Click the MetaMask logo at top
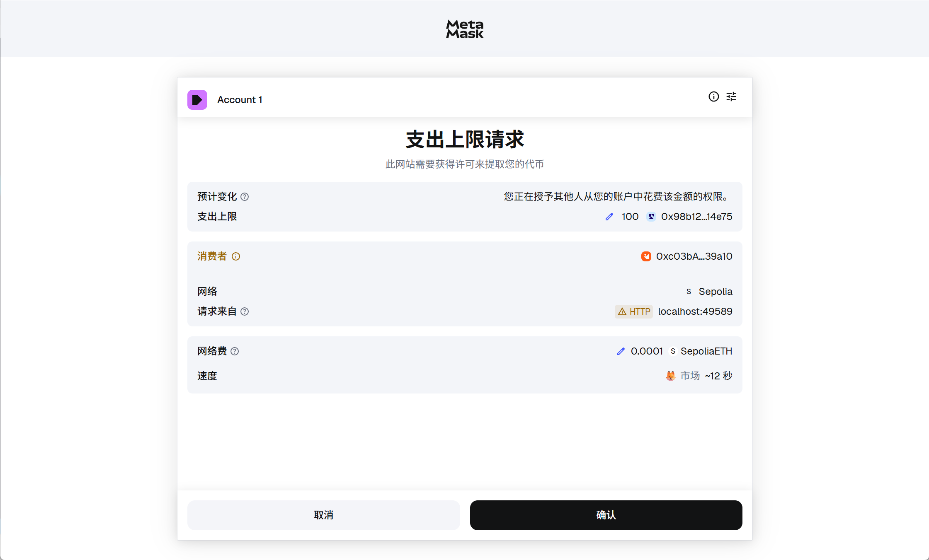This screenshot has height=560, width=929. coord(465,29)
